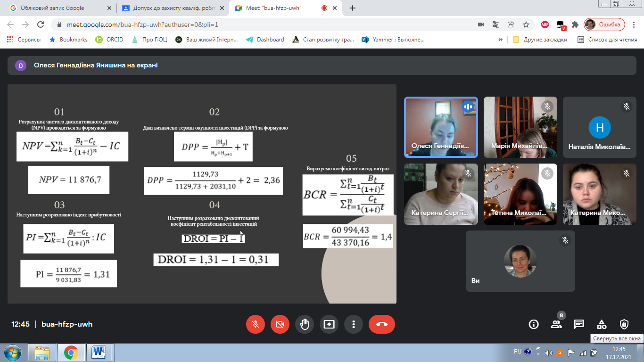The image size is (644, 362).
Task: Click the Ошибка profile button
Action: coord(605,25)
